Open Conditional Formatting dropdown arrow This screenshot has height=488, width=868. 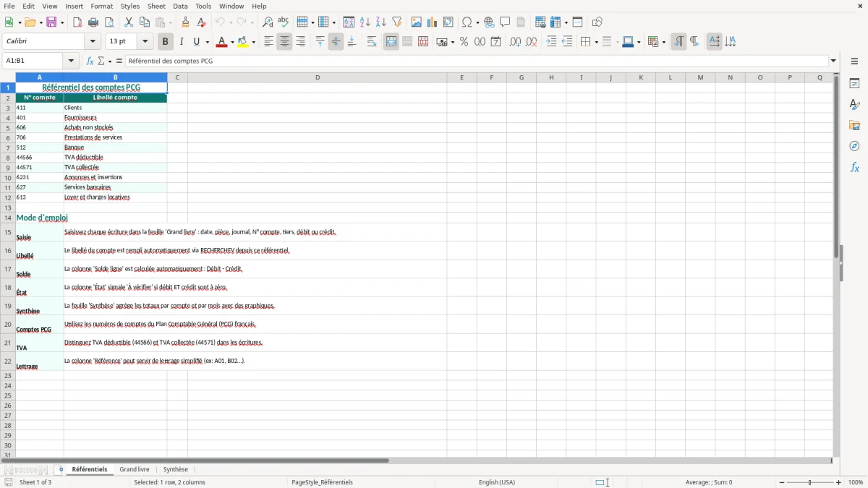[x=663, y=42]
